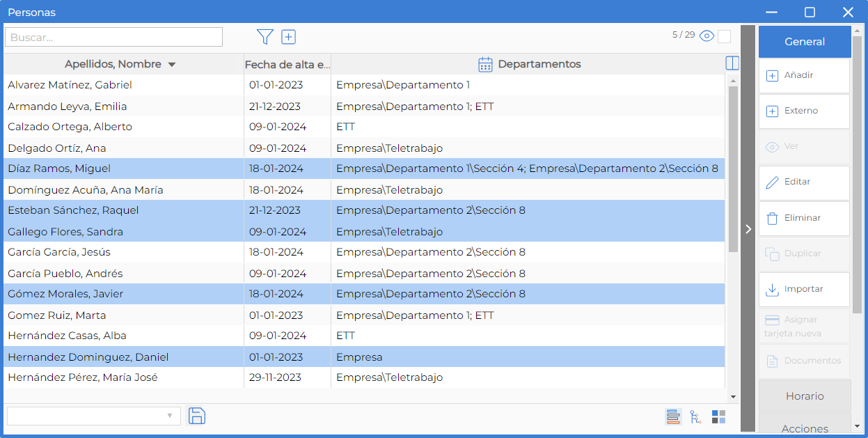Check the box next to the eye icon
This screenshot has height=438, width=868.
(x=725, y=36)
